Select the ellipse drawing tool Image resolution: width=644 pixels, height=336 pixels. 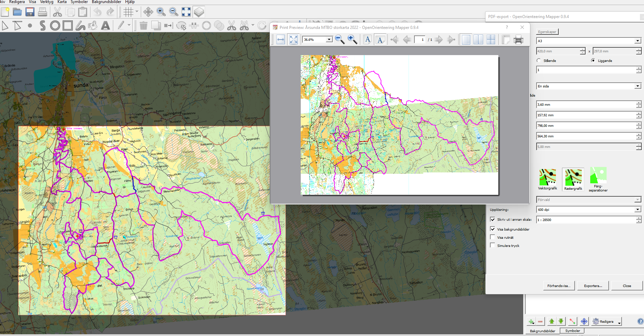(x=54, y=25)
